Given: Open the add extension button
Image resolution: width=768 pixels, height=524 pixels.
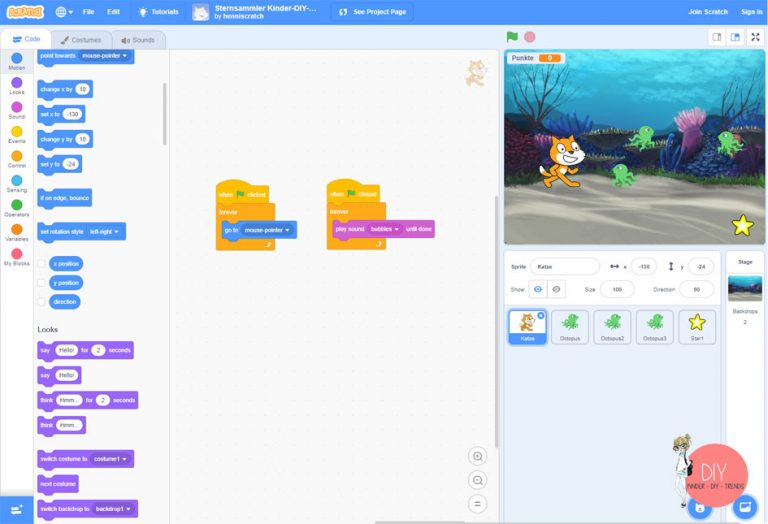Looking at the screenshot, I should [16, 508].
